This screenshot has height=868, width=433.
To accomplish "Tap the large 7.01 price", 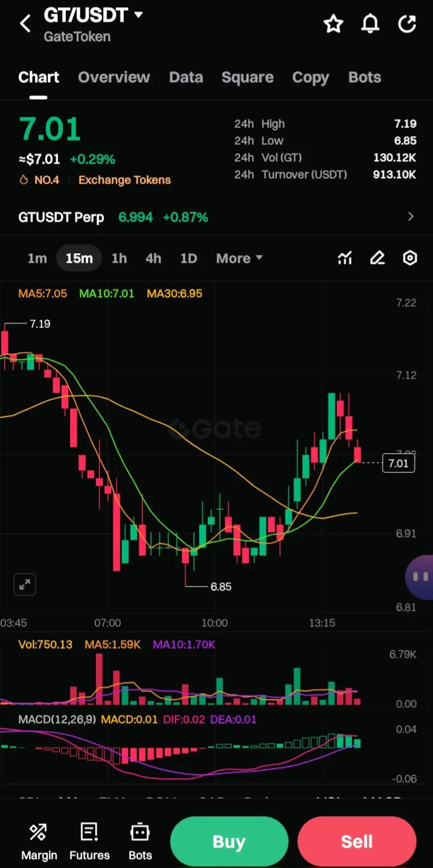I will (x=50, y=129).
